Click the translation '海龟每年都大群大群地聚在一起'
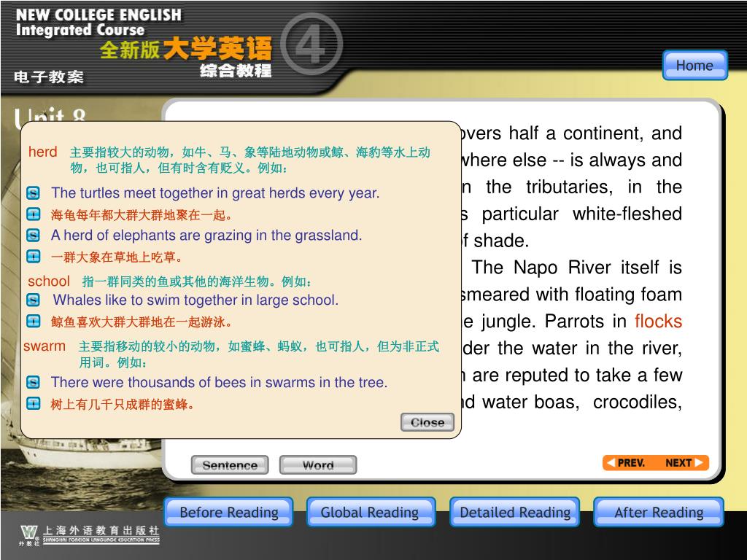This screenshot has width=747, height=560. 142,215
